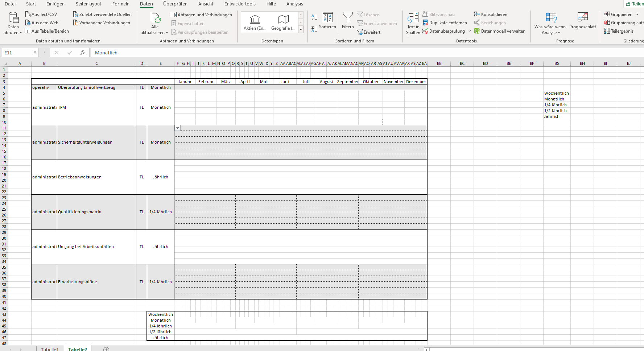Image resolution: width=644 pixels, height=351 pixels.
Task: Open Zuletzt verwendete Quellen
Action: click(x=102, y=15)
